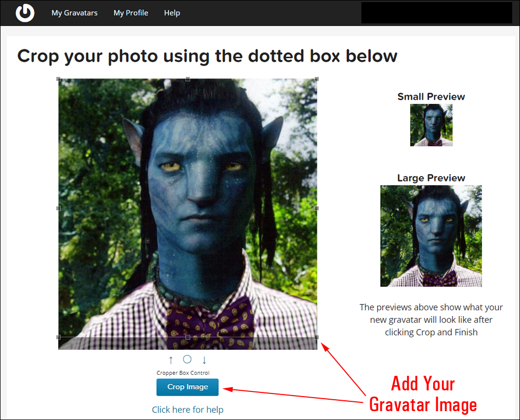Select the right-middle crop handle
Viewport: 520px width, 420px height.
[317, 208]
